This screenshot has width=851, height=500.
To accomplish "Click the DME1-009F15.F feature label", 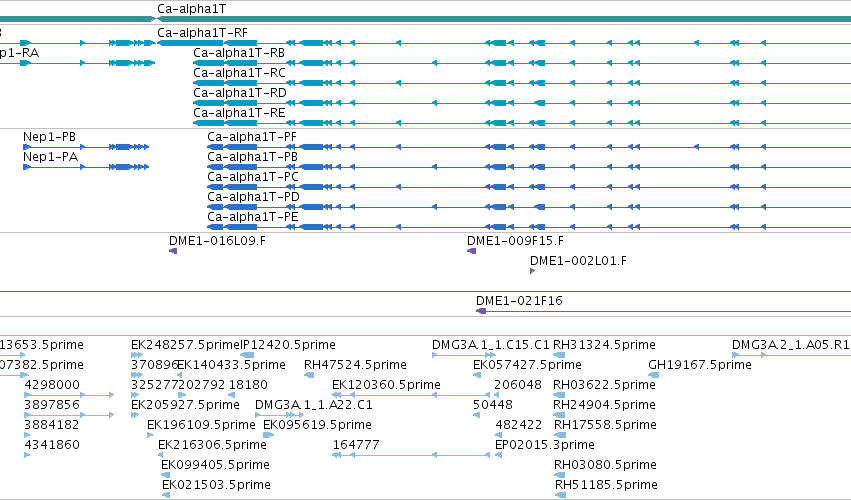I will (515, 241).
